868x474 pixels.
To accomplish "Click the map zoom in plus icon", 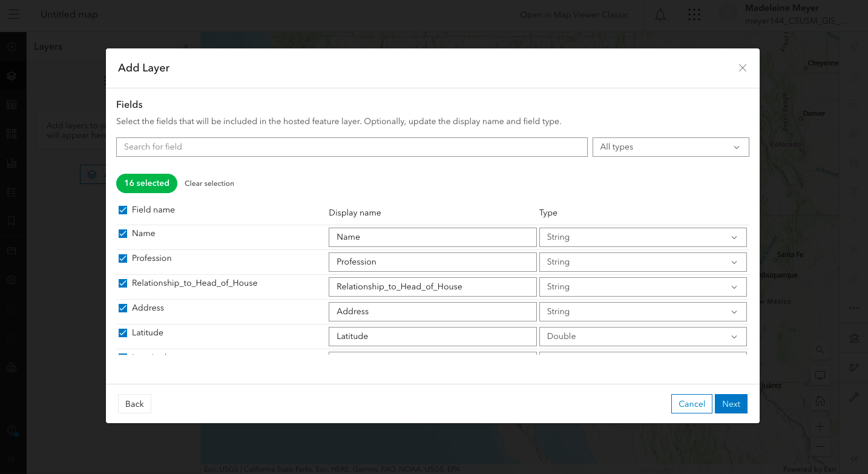I will [820, 427].
